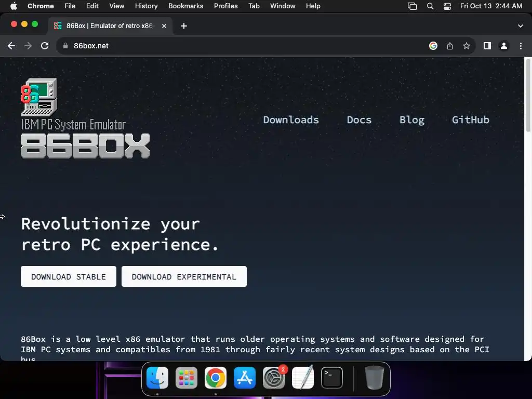Open Finder from the Dock

coord(157,378)
